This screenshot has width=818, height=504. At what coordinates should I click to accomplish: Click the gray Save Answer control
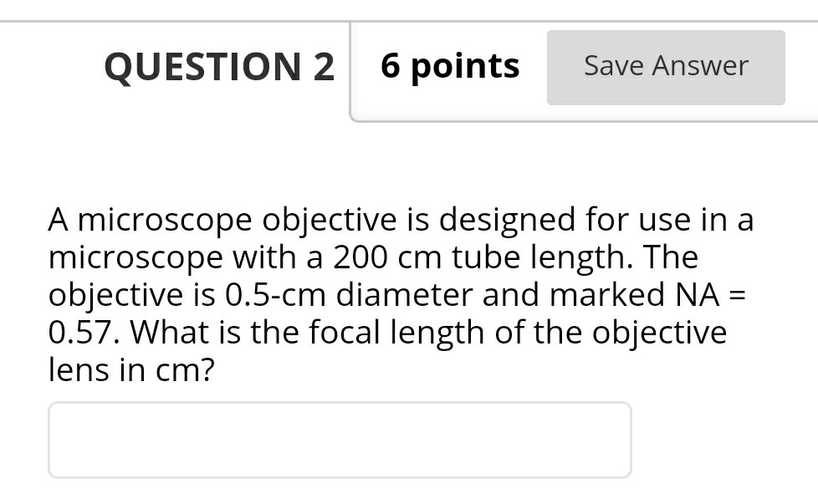pyautogui.click(x=665, y=66)
